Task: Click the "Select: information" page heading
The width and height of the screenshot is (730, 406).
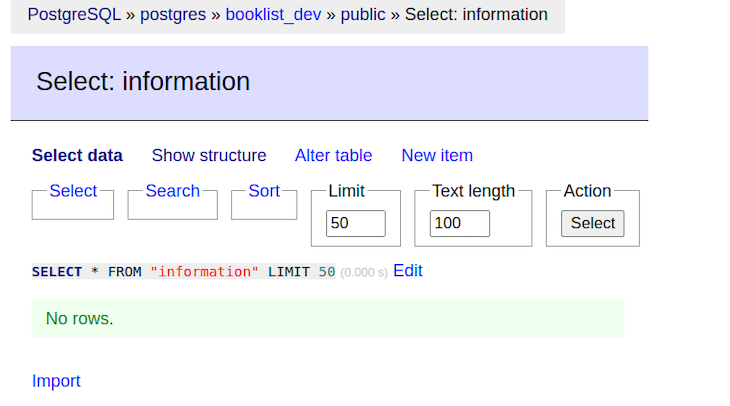Action: (x=143, y=82)
